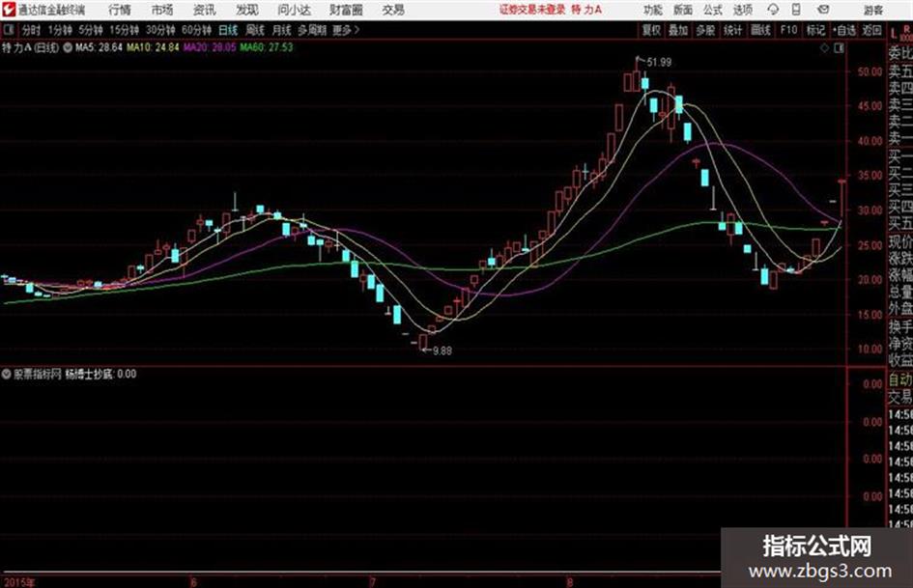Click the 画线 drawing tools button

point(760,30)
